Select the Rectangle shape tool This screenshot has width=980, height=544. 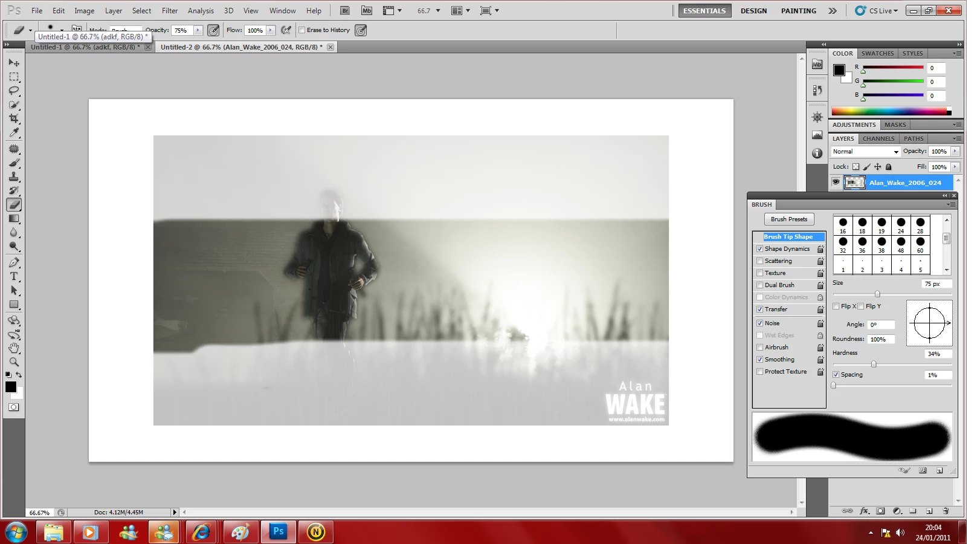coord(14,304)
